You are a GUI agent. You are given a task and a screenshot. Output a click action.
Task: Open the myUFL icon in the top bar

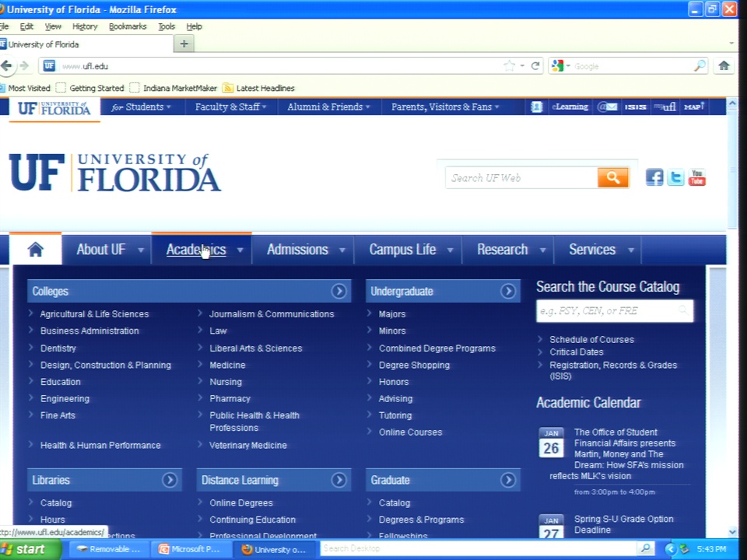point(665,107)
